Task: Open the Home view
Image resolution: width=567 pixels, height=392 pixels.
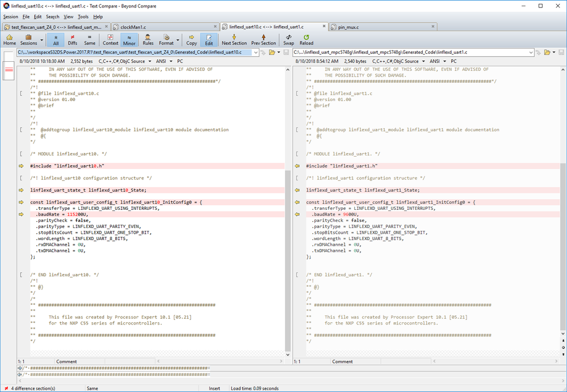Action: pyautogui.click(x=10, y=40)
